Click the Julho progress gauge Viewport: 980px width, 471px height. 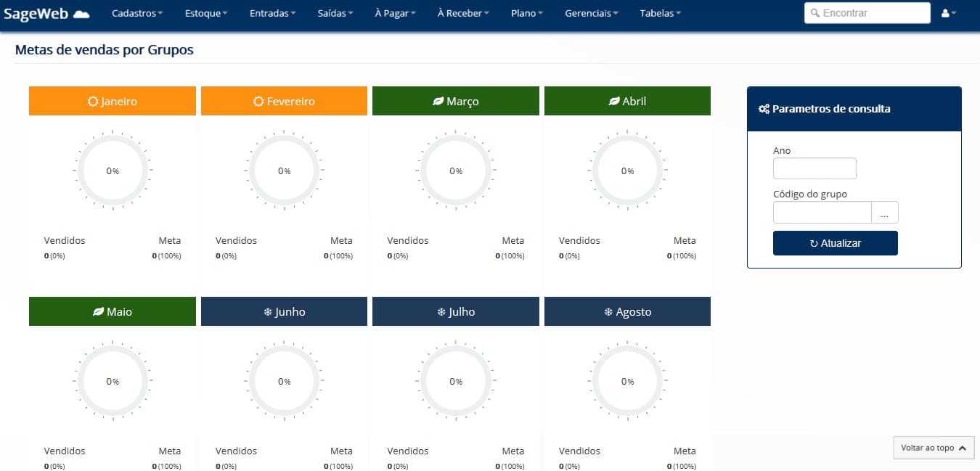pyautogui.click(x=456, y=382)
